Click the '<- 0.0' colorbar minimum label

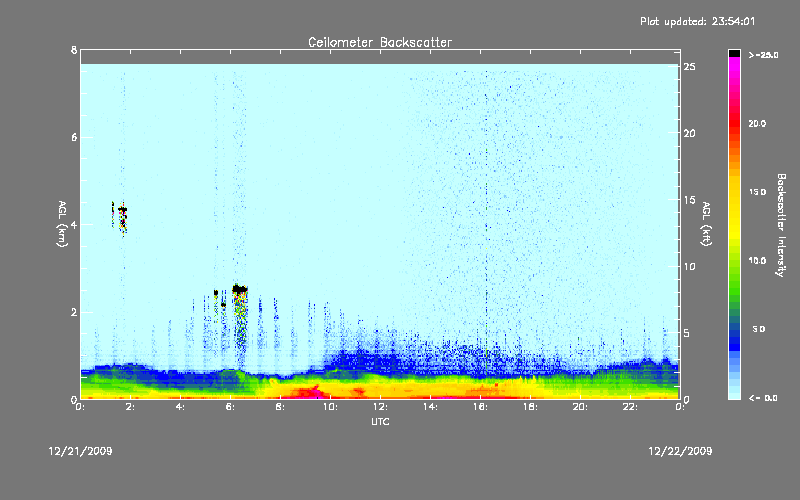(763, 398)
